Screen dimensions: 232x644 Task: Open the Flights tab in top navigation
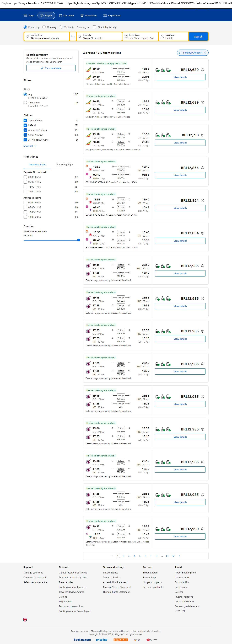pyautogui.click(x=46, y=15)
